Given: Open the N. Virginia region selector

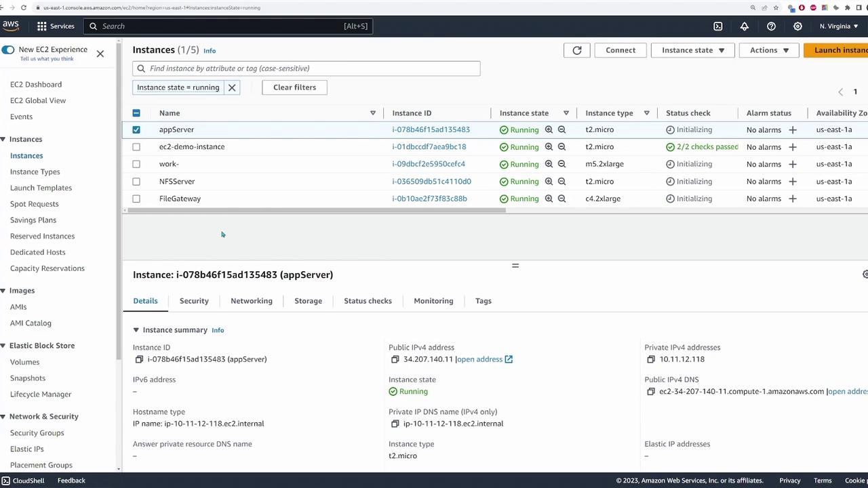Looking at the screenshot, I should pos(838,26).
